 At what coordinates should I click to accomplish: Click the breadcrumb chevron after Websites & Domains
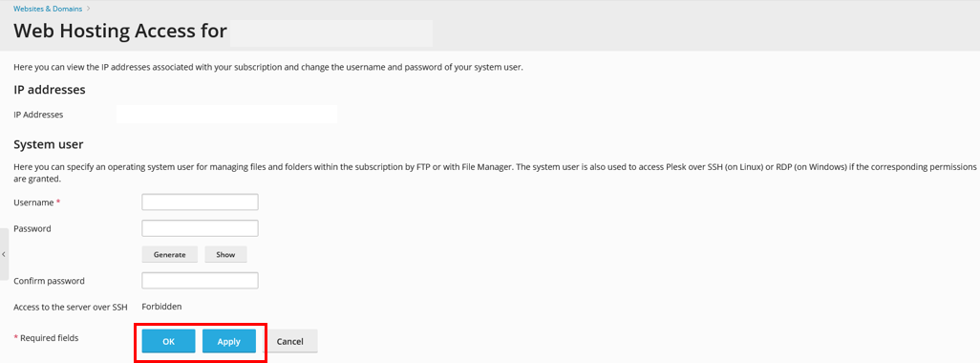pyautogui.click(x=88, y=9)
